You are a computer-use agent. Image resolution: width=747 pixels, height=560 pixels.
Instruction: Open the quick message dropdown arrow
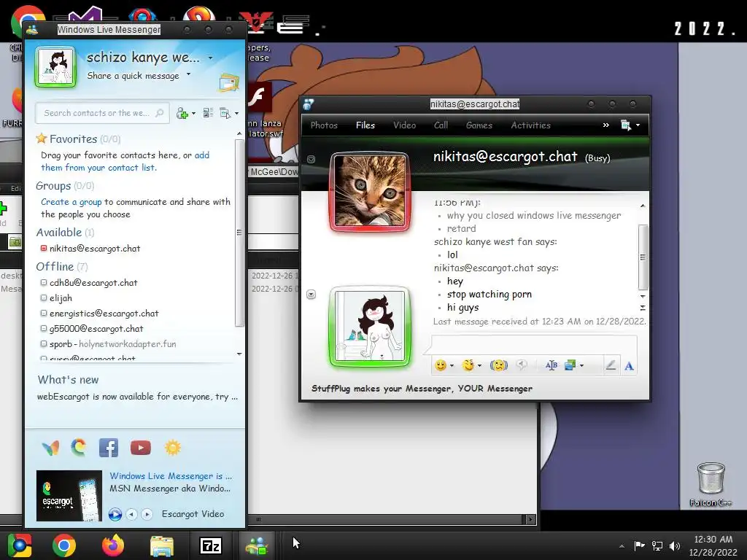coord(188,74)
